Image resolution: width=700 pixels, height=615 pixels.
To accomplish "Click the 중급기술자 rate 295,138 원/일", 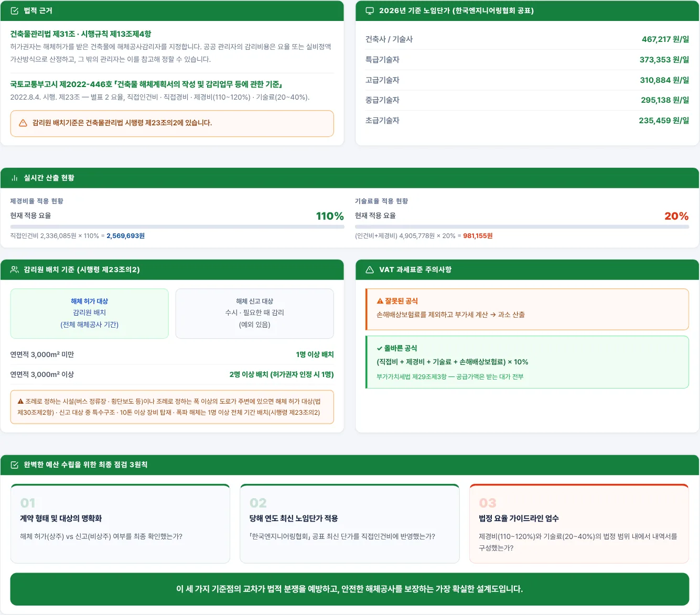I will click(665, 100).
